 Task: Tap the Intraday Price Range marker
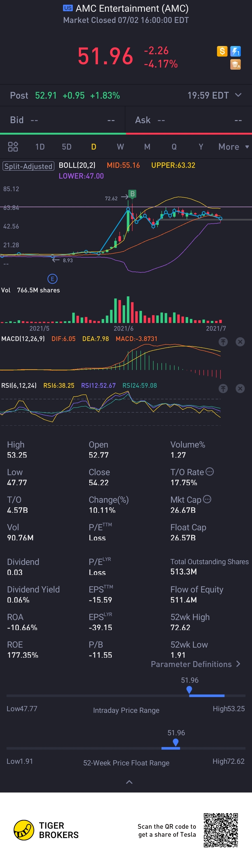(189, 690)
